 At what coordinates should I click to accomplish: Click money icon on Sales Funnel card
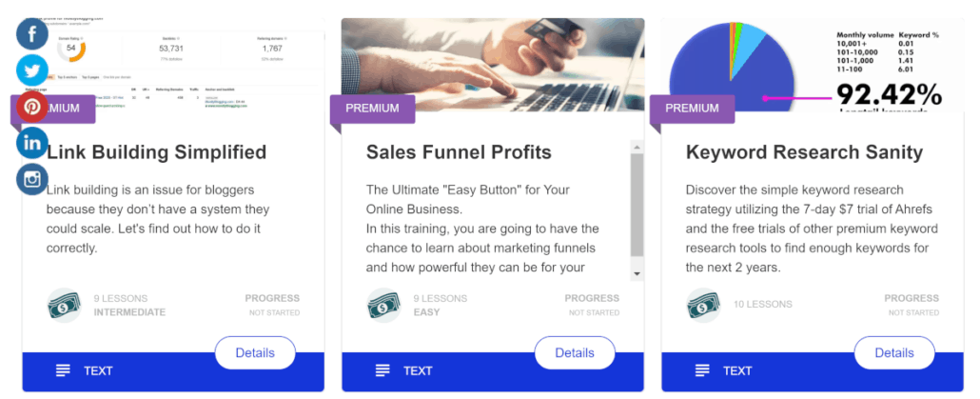coord(384,305)
